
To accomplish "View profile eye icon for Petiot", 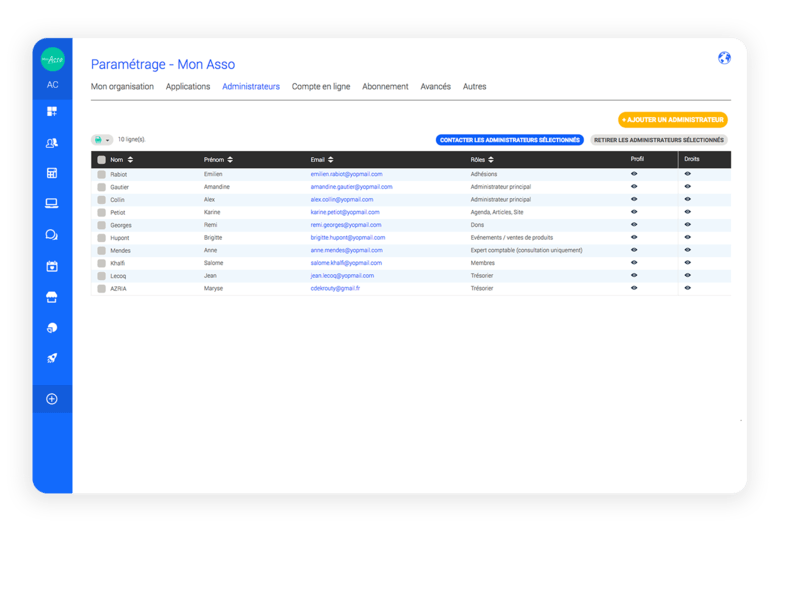I will tap(634, 212).
